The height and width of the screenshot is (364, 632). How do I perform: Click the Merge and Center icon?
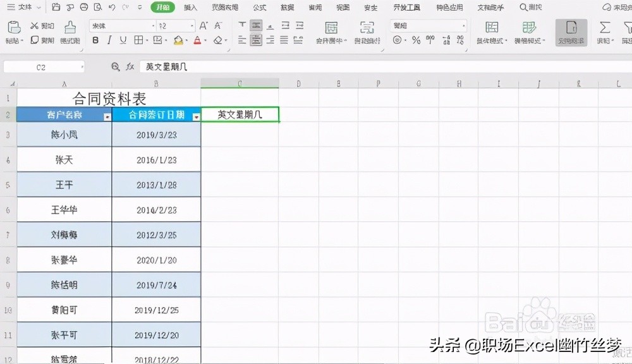tap(331, 28)
